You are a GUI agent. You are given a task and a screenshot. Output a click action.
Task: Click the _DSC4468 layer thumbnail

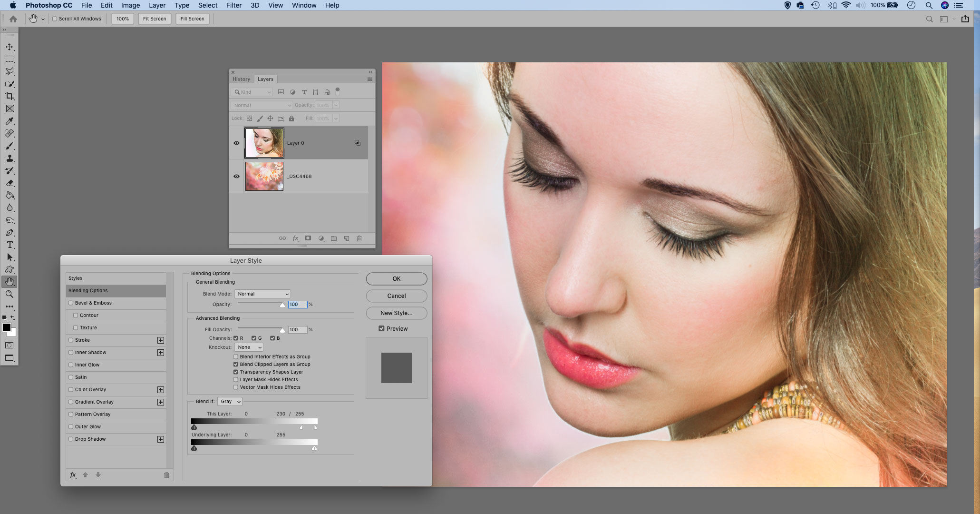264,176
